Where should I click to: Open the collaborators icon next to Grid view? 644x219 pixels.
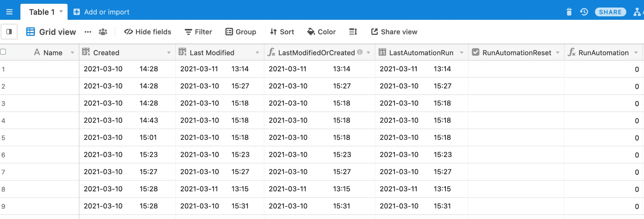coord(103,32)
